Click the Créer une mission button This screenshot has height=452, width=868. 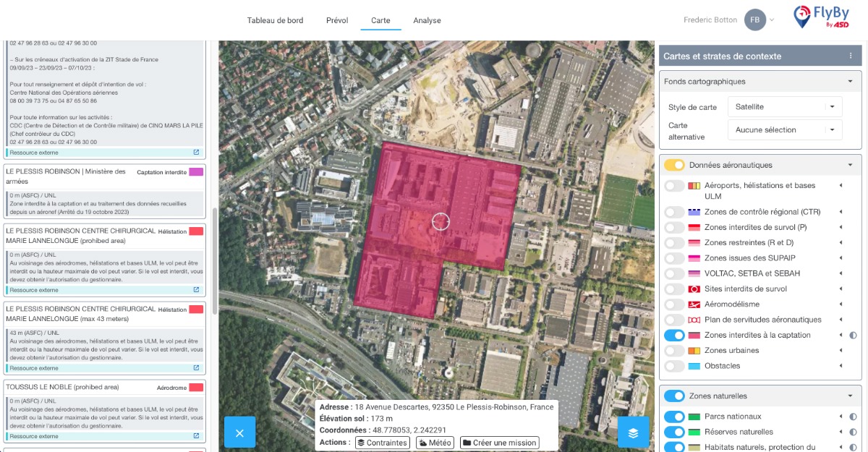499,443
